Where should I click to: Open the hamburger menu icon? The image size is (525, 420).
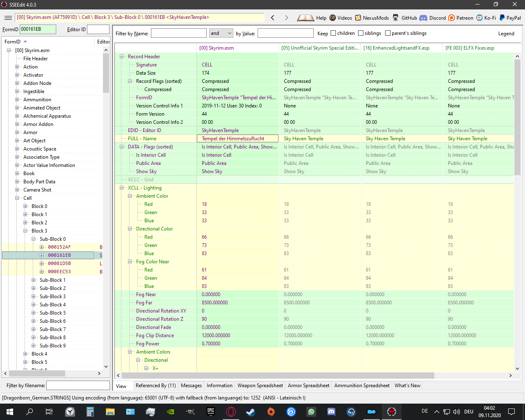coord(8,18)
